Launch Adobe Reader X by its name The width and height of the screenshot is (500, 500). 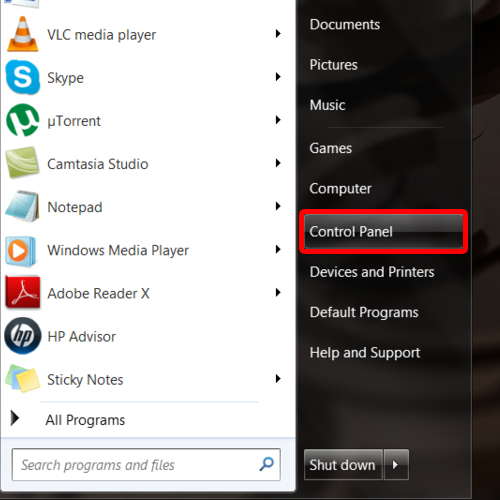pyautogui.click(x=98, y=294)
